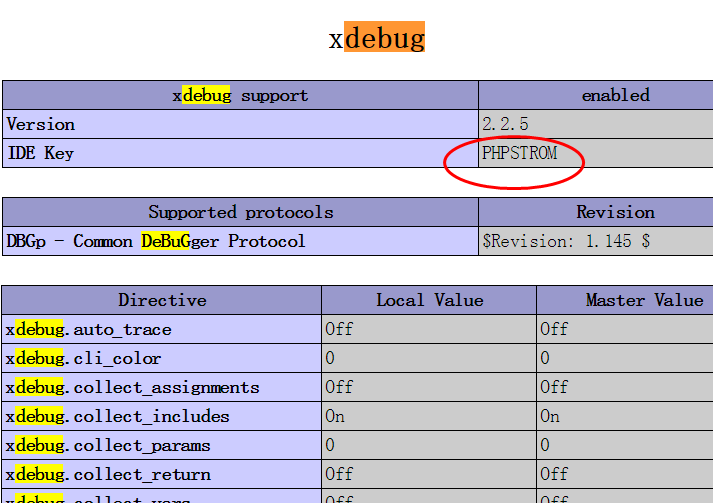The width and height of the screenshot is (713, 503).
Task: Select the xdebug.collect_params directive name
Action: (x=108, y=446)
